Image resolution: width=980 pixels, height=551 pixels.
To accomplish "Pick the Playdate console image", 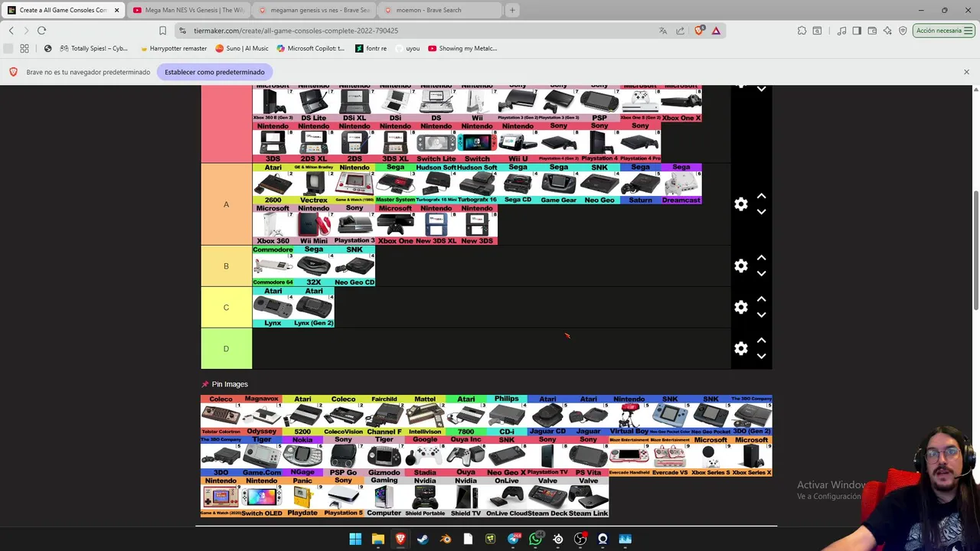I will (x=302, y=497).
